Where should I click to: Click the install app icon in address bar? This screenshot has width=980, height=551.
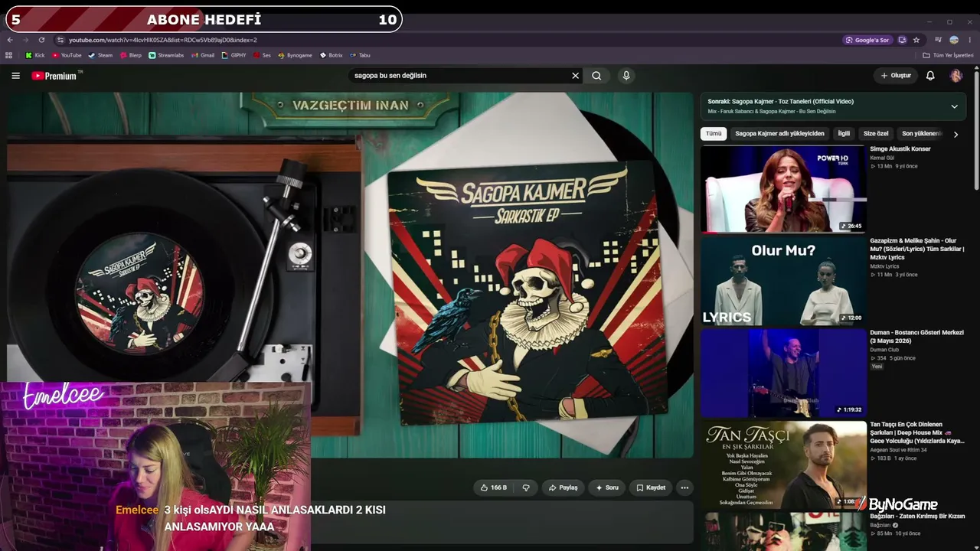tap(902, 40)
